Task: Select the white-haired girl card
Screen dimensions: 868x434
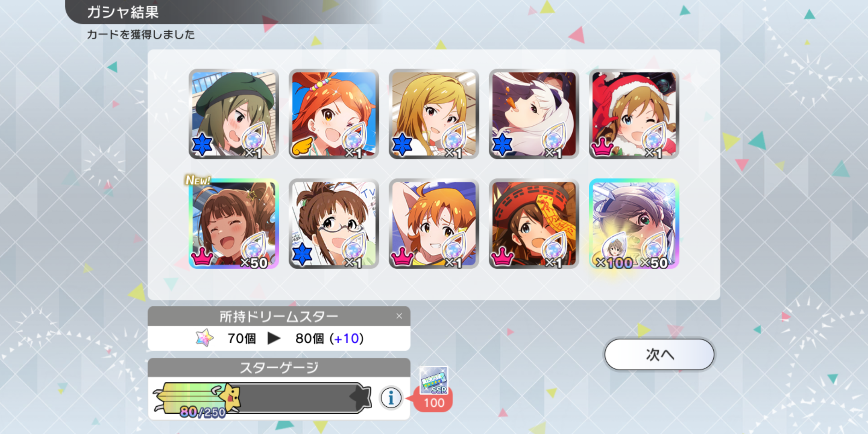Action: point(534,114)
